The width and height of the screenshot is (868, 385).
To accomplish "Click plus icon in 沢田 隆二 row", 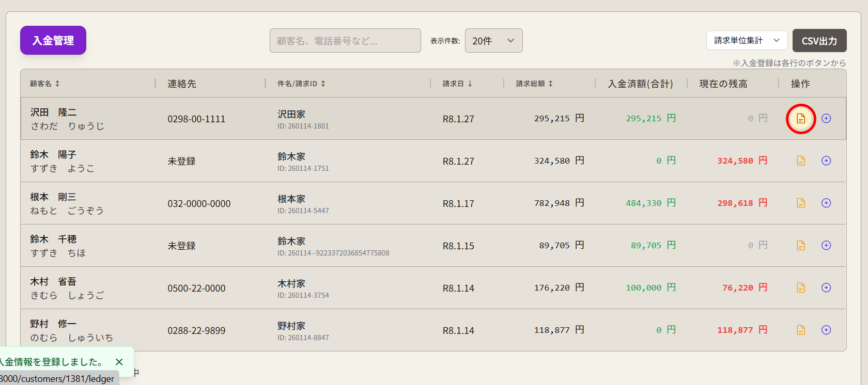I will tap(826, 119).
